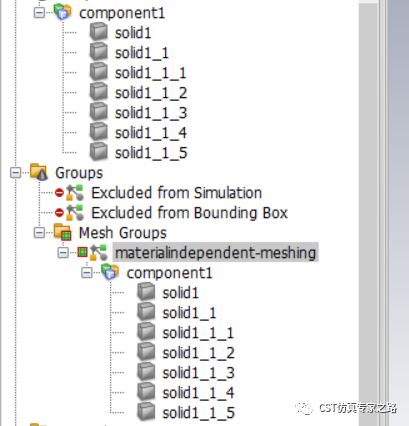Click the Excluded from Simulation red stop icon
This screenshot has width=409, height=426.
(x=59, y=192)
